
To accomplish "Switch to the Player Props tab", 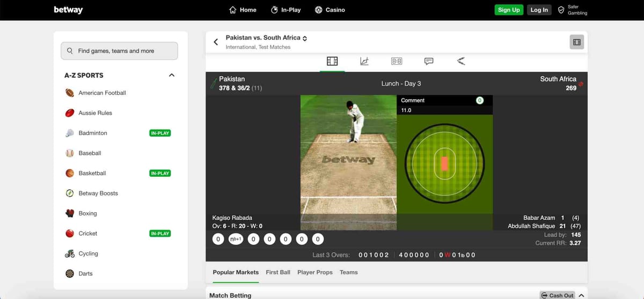I will pyautogui.click(x=315, y=272).
